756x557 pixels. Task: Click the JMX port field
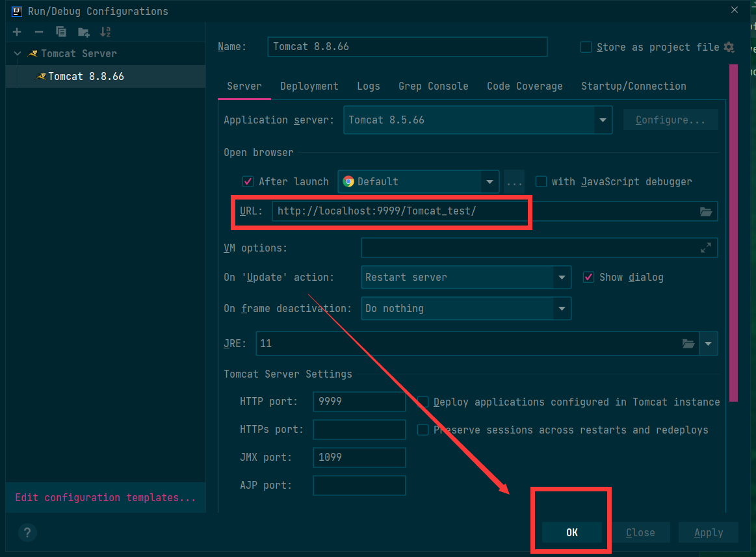359,457
